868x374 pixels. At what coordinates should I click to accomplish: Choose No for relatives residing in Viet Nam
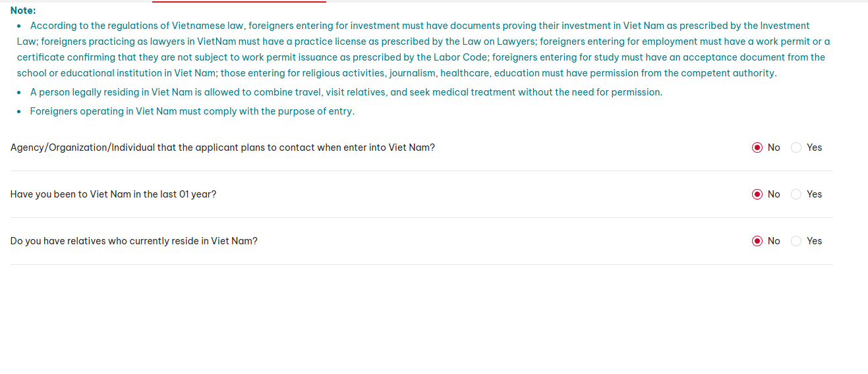757,241
